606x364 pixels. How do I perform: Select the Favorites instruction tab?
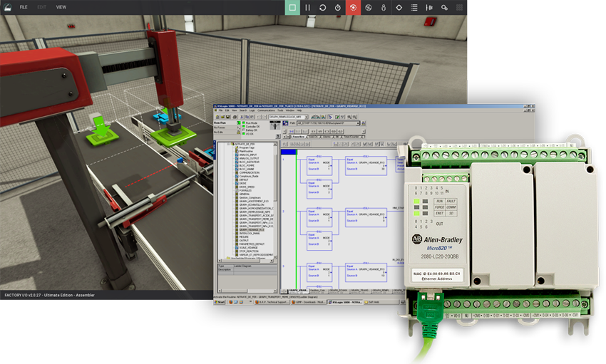(x=298, y=137)
